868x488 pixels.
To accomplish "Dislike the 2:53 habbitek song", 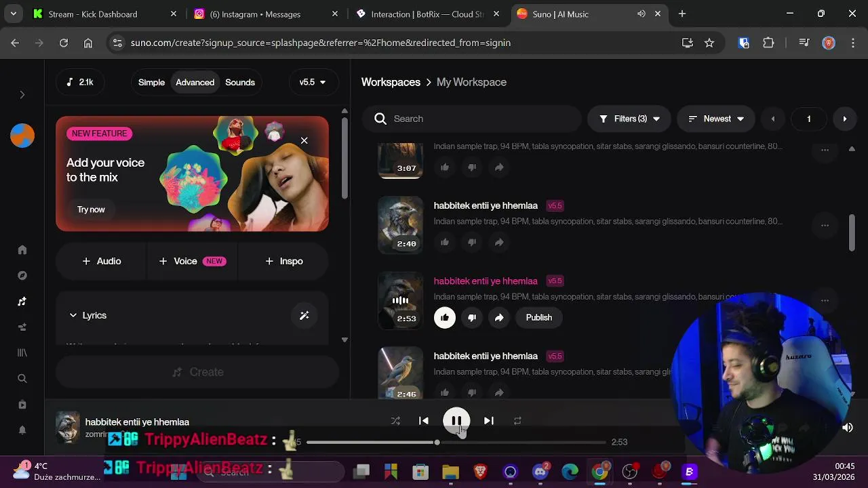I will point(472,317).
